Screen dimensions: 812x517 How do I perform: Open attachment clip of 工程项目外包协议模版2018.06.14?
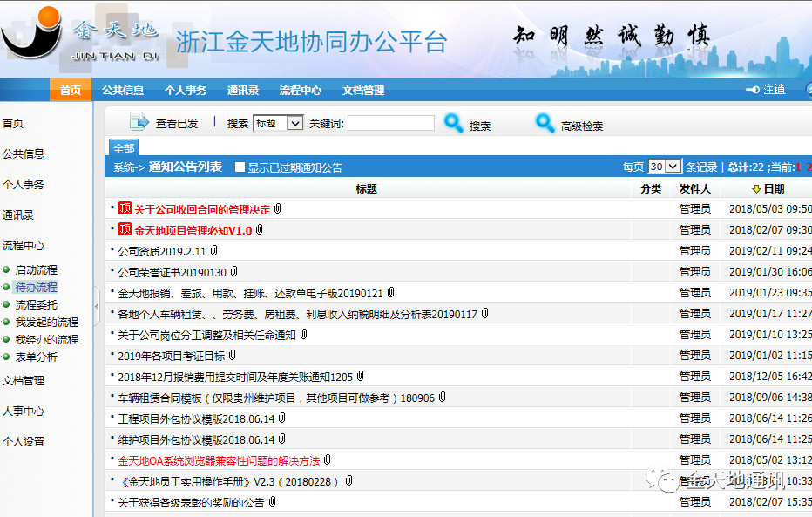[x=282, y=418]
